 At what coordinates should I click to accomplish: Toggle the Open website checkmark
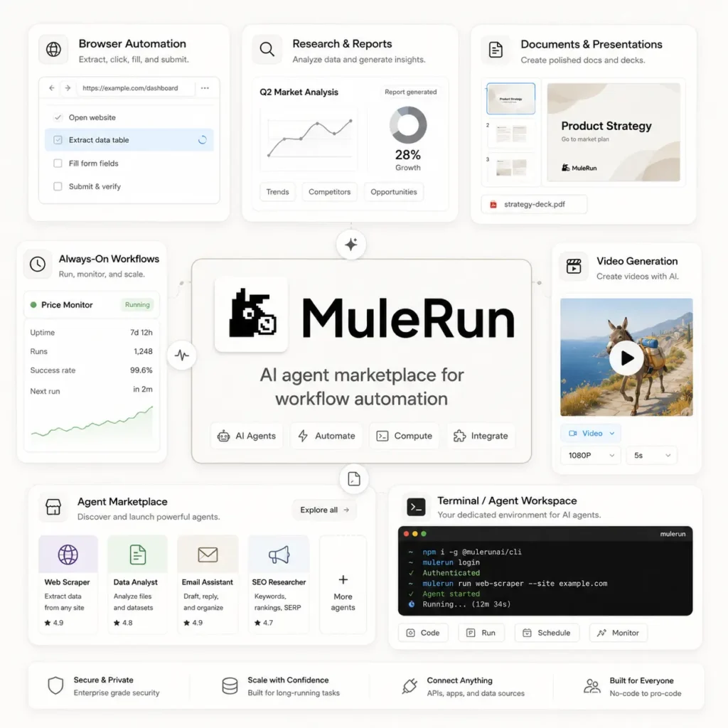58,117
